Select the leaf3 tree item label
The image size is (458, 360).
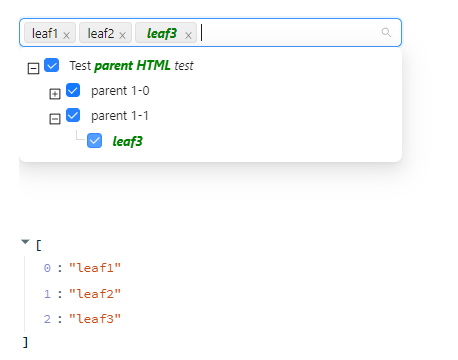pos(128,141)
